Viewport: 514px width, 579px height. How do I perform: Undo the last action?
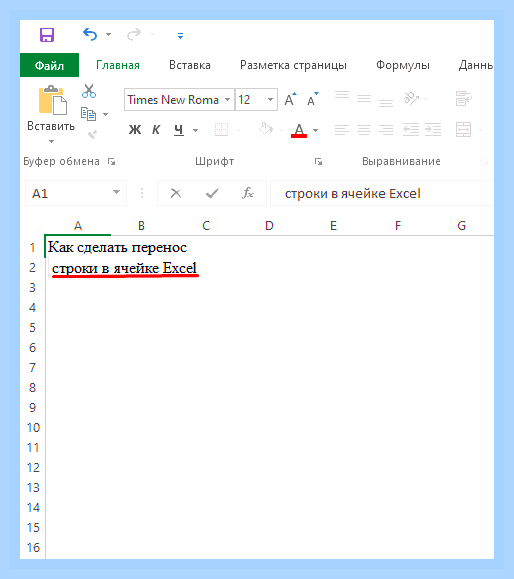coord(90,34)
